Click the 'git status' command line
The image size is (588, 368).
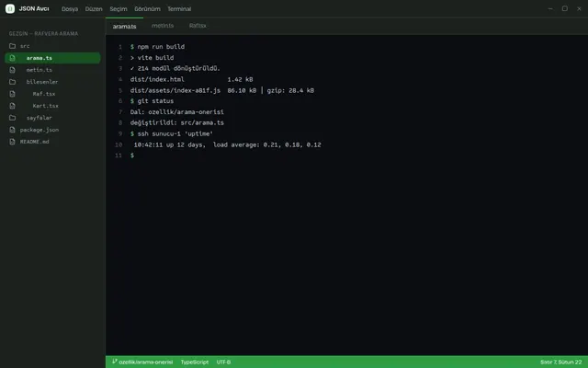[x=152, y=101]
